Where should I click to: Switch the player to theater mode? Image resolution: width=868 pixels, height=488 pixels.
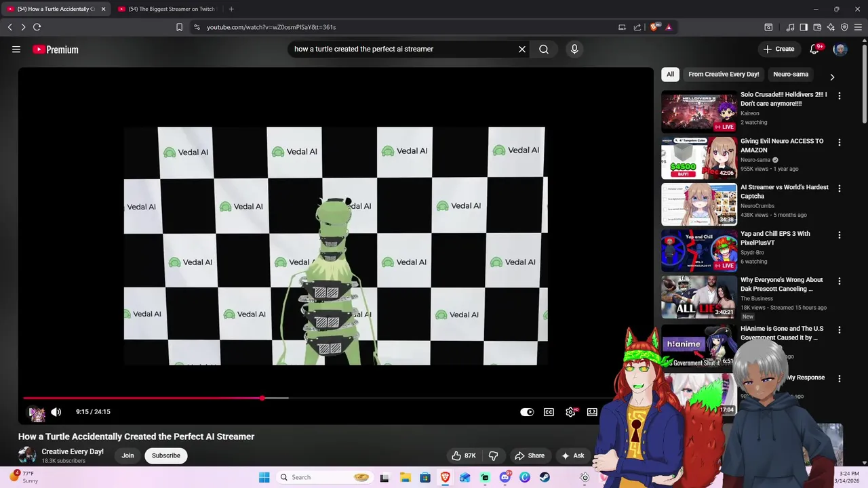[592, 412]
